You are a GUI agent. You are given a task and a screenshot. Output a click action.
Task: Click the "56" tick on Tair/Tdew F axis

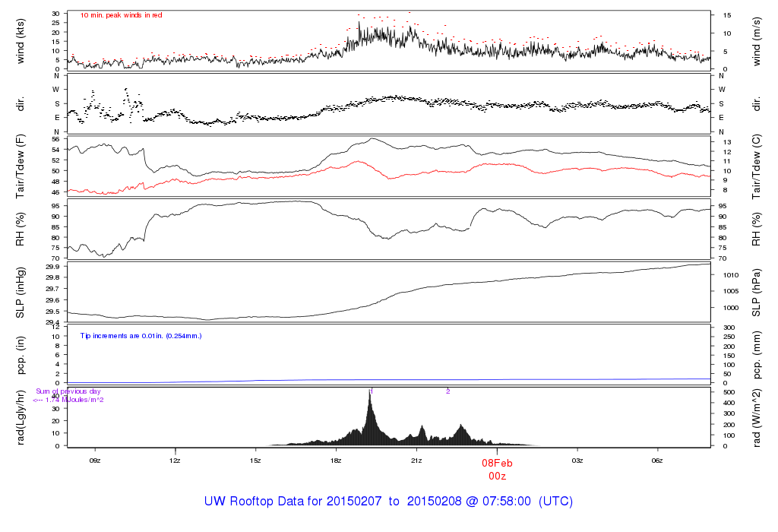click(56, 139)
